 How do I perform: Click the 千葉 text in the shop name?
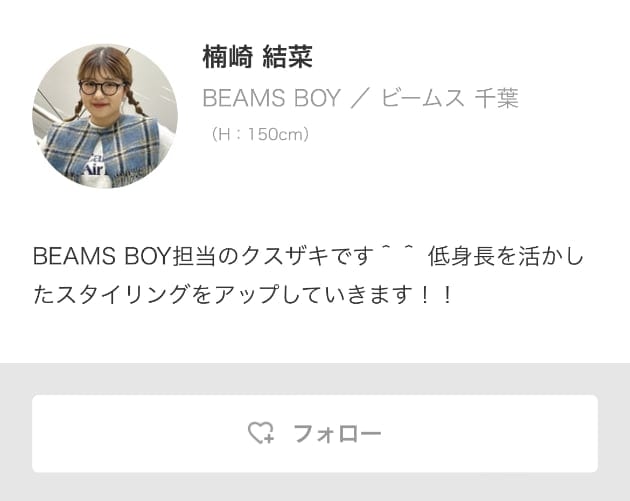(497, 98)
